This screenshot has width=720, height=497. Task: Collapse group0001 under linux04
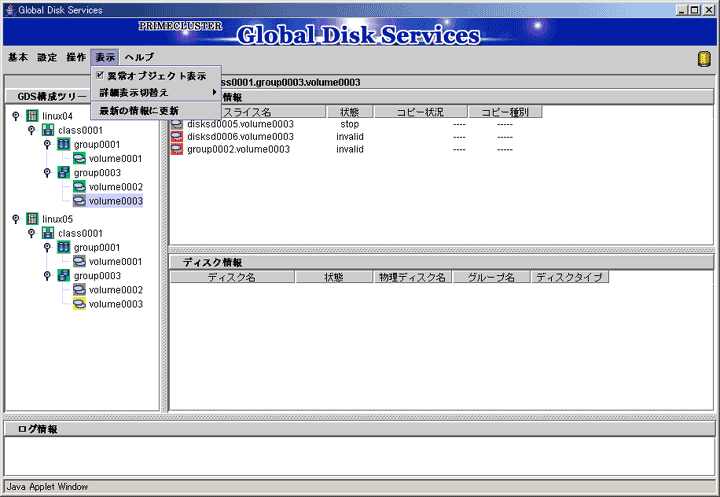[47, 144]
